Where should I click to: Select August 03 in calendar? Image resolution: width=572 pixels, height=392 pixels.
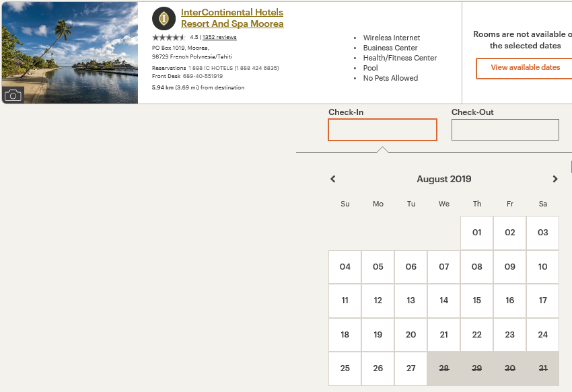click(543, 233)
